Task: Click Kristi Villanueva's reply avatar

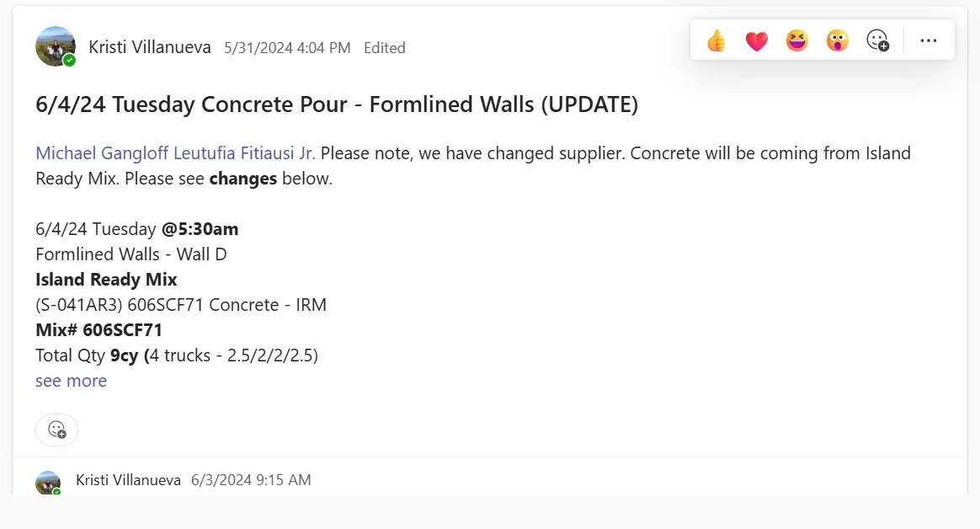Action: 48,482
